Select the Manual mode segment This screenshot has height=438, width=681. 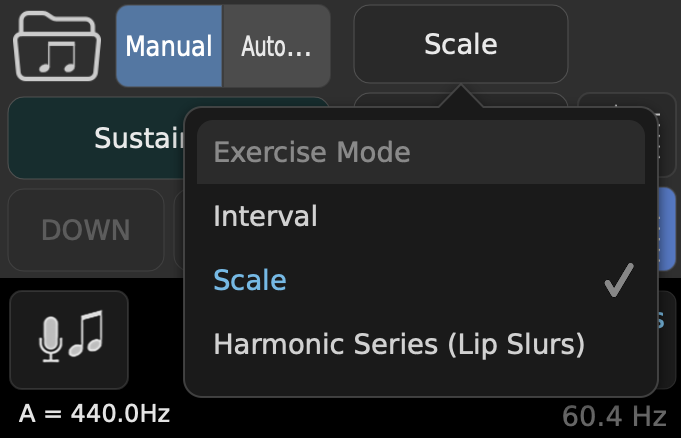tap(169, 46)
